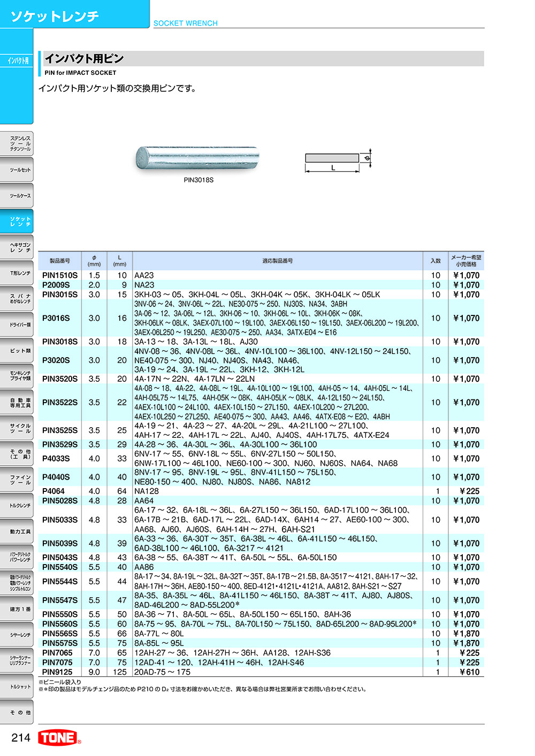Click the 適応製品番号 column header

click(278, 261)
